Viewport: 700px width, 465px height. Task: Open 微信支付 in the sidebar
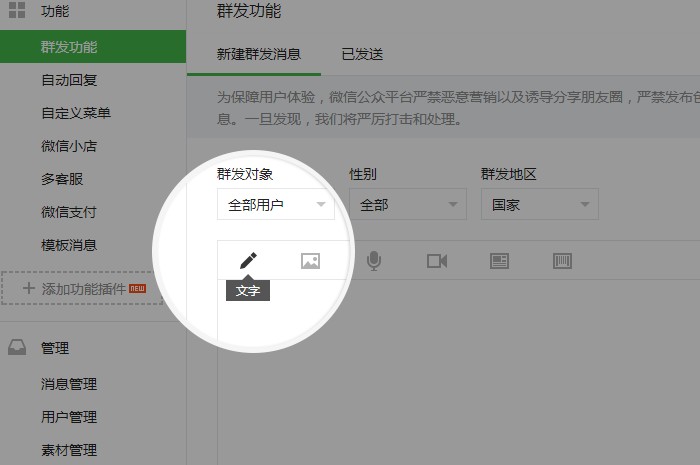pos(69,212)
